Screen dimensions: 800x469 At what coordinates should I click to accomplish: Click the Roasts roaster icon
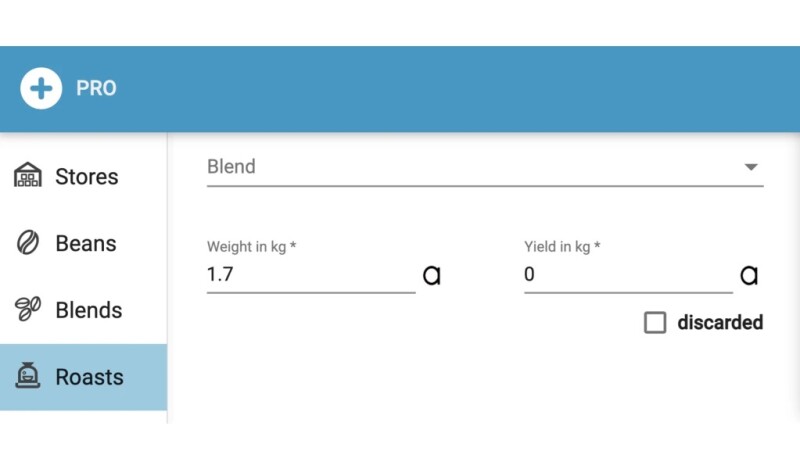(28, 377)
